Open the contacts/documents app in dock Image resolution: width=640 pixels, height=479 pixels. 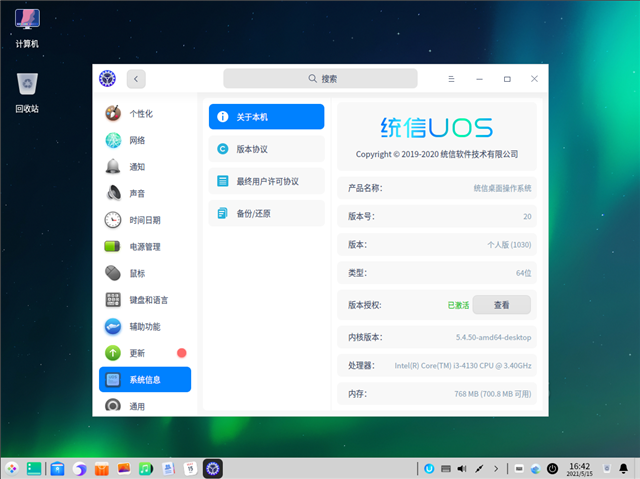[x=168, y=469]
